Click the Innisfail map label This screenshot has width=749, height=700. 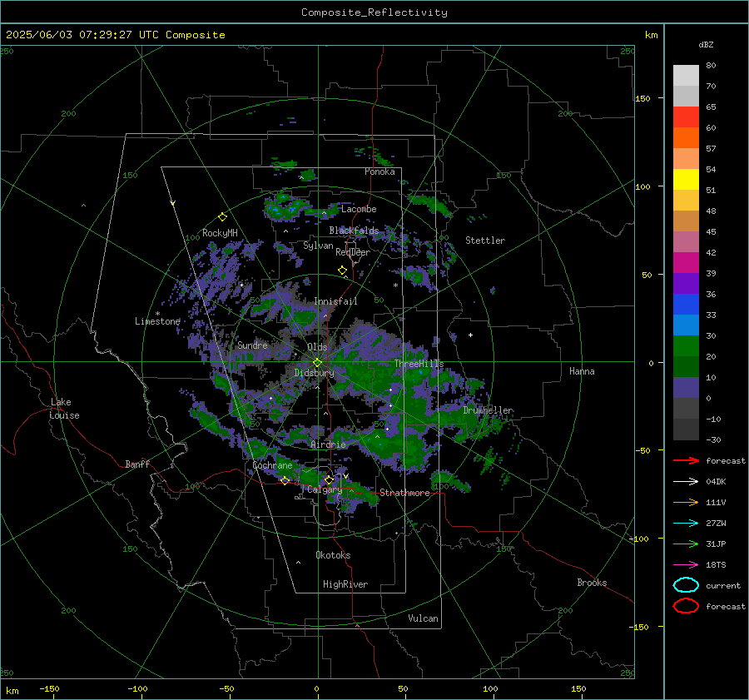click(335, 301)
